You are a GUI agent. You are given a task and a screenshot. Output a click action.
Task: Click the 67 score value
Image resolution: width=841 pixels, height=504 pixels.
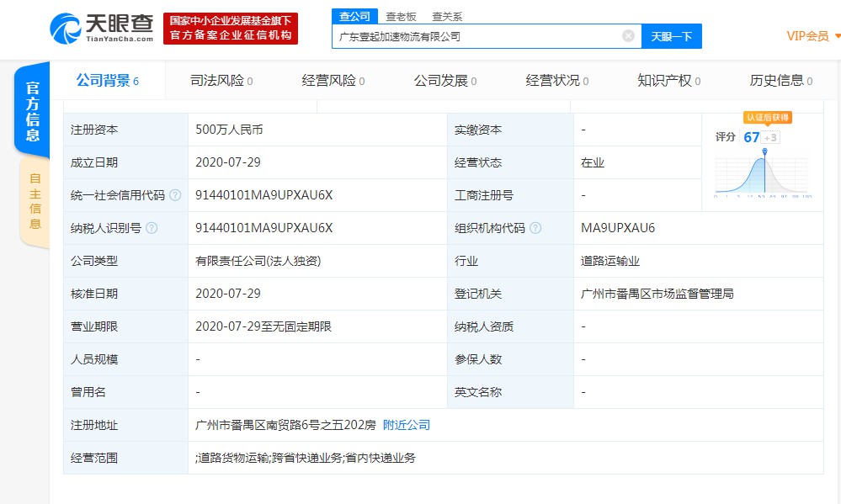tap(751, 137)
